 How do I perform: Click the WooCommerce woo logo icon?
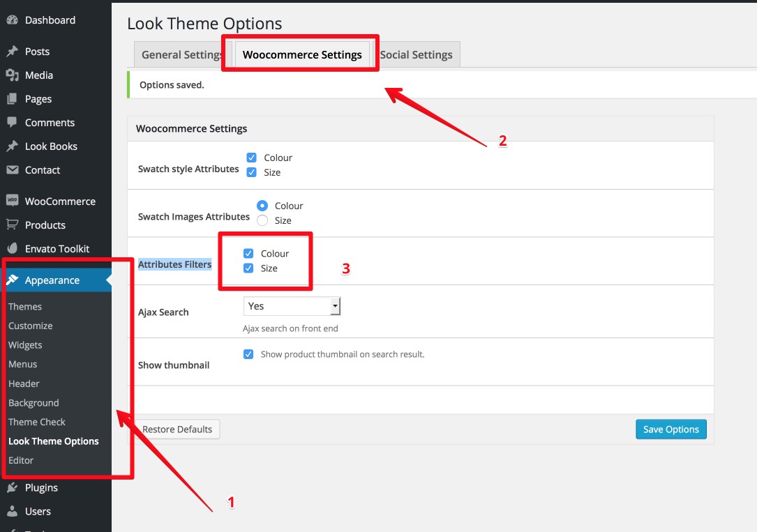12,200
